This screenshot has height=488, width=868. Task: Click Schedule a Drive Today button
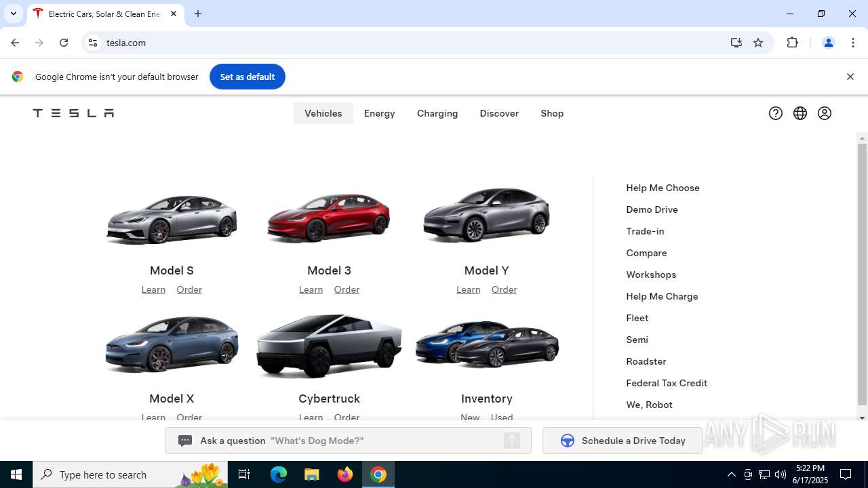pyautogui.click(x=623, y=441)
